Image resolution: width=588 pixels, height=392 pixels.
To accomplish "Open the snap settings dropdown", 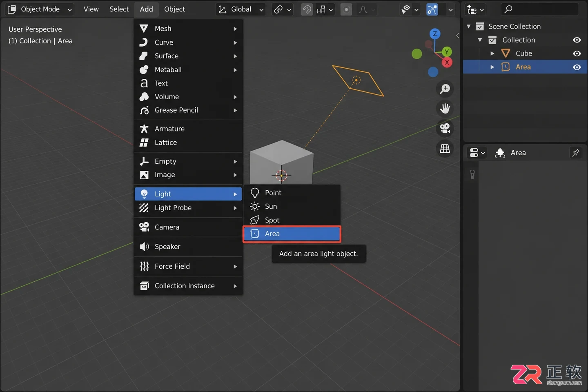I will coord(325,9).
